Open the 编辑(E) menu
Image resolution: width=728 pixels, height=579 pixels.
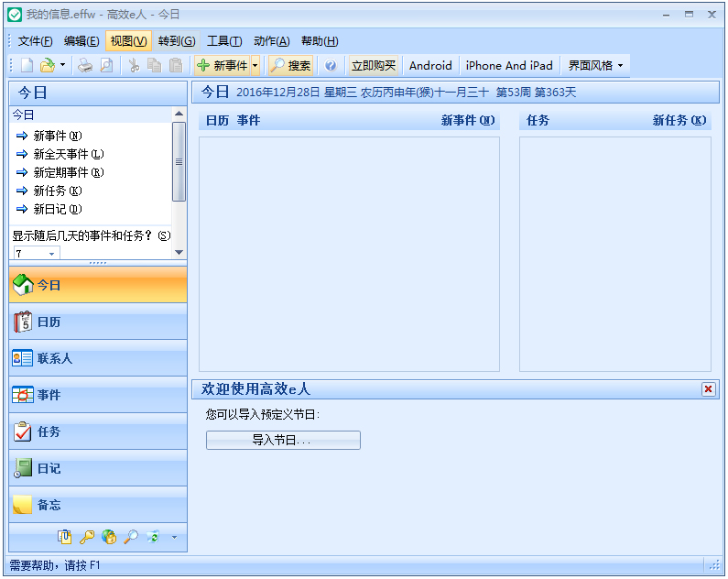point(81,41)
